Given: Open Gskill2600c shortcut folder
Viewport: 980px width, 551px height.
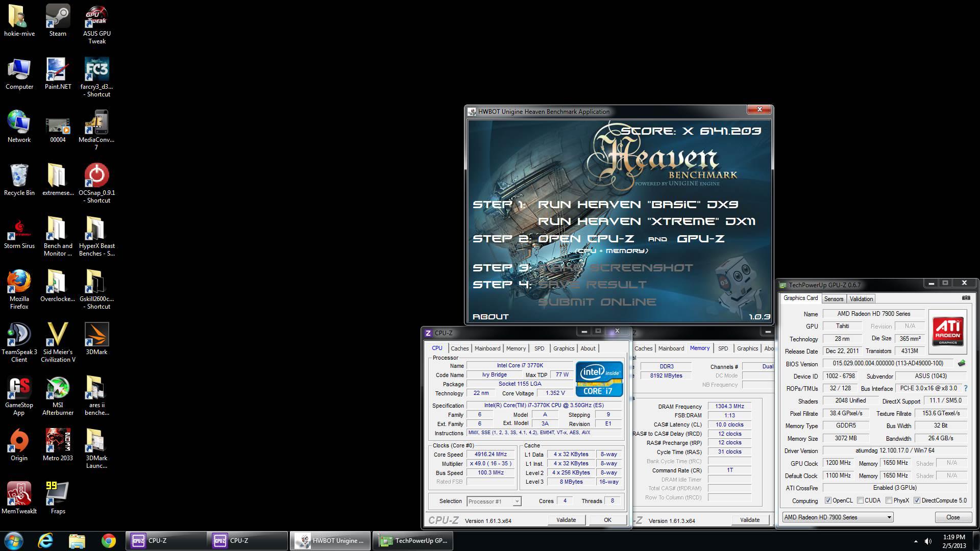Looking at the screenshot, I should [96, 289].
